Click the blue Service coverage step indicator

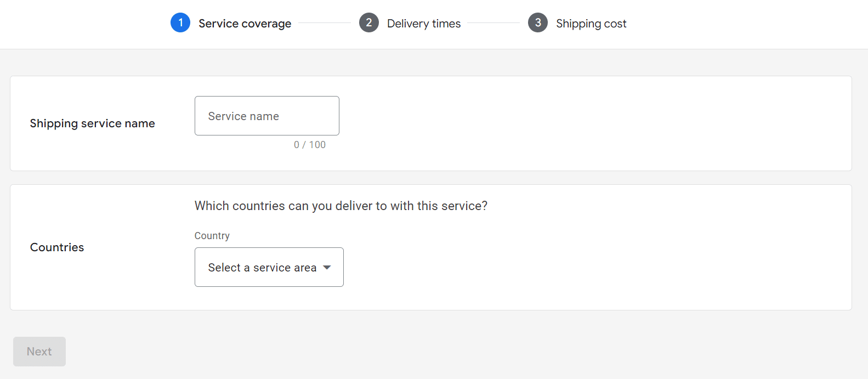pos(245,24)
